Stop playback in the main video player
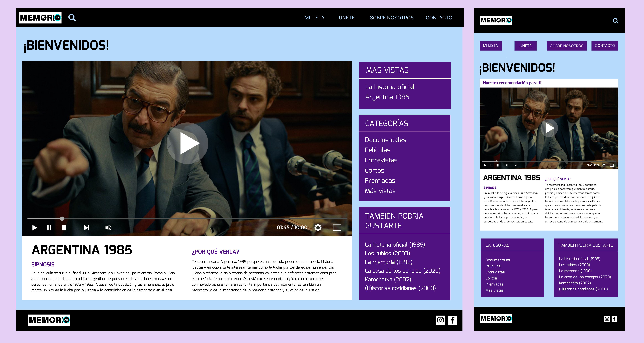Screen dimensions: 644x343 64,228
